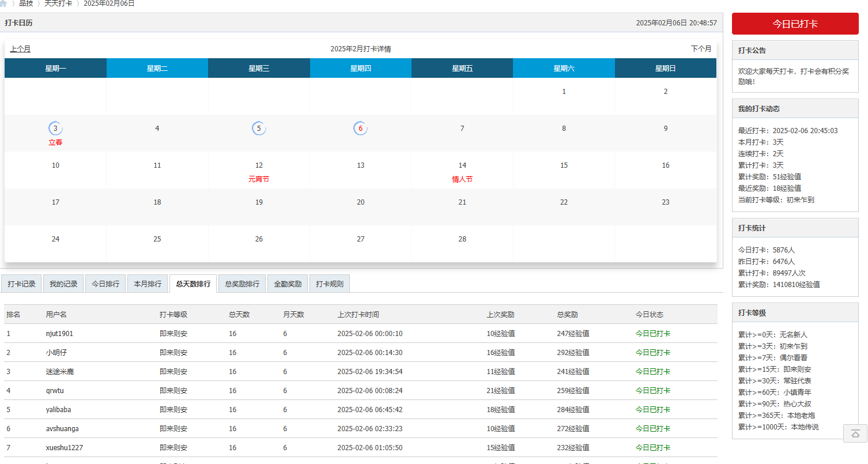The height and width of the screenshot is (464, 868).
Task: Click 累计奖励: 1410810经验值 statistic
Action: pos(779,285)
